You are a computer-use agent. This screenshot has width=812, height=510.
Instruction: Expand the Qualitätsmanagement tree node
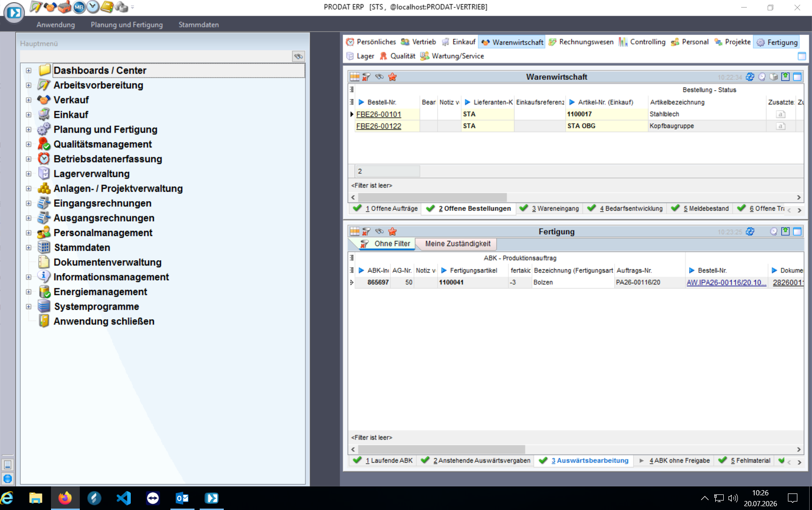(29, 144)
